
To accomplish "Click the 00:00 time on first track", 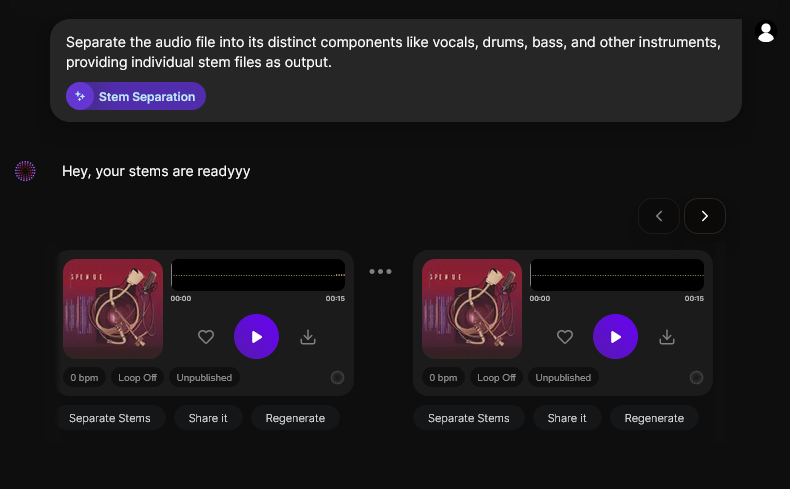I will coord(181,298).
